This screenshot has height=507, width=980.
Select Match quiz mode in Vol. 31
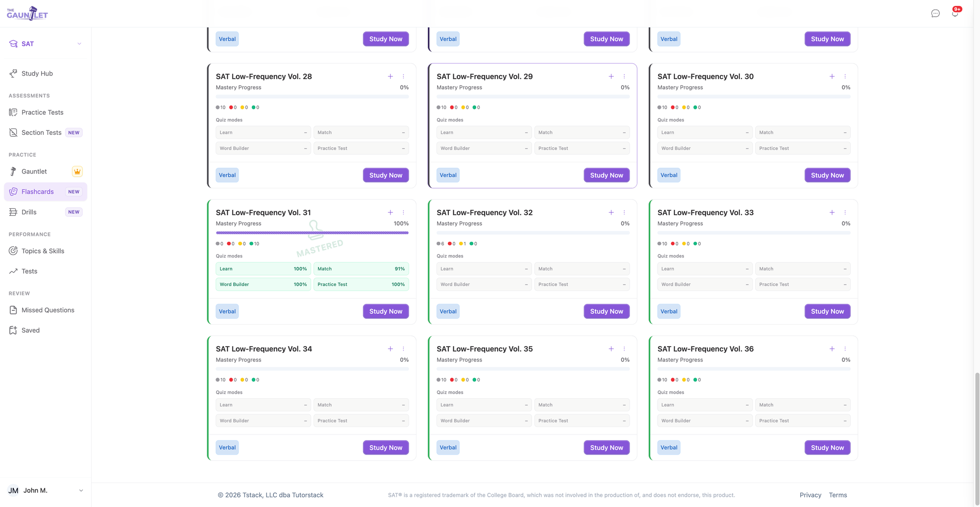click(361, 269)
